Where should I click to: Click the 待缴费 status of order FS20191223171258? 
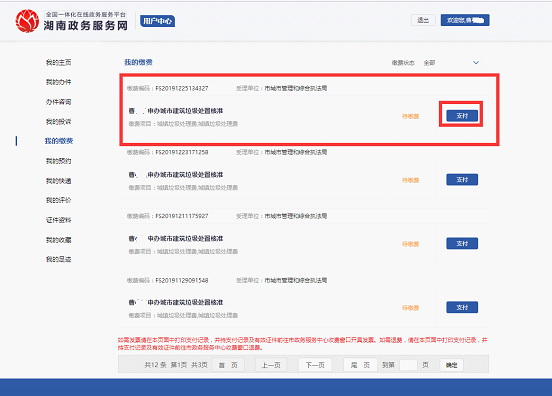[410, 180]
